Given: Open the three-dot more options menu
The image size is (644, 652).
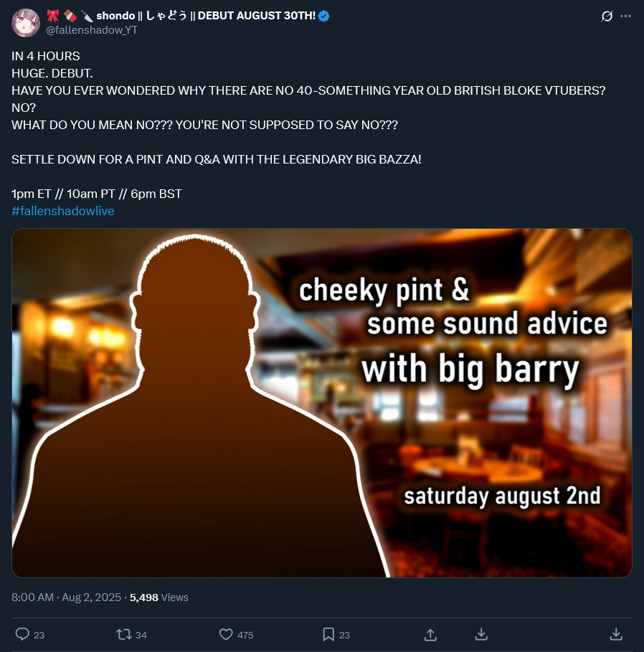Looking at the screenshot, I should pos(625,16).
